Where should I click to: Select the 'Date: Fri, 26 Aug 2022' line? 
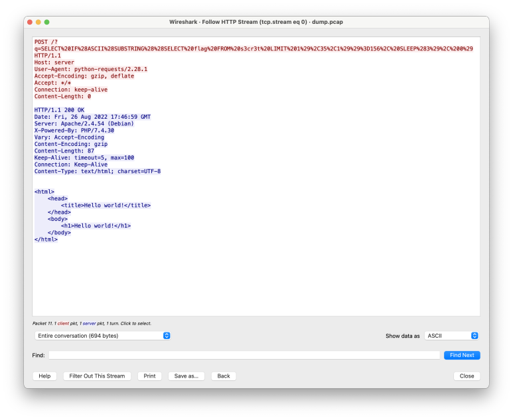[93, 117]
